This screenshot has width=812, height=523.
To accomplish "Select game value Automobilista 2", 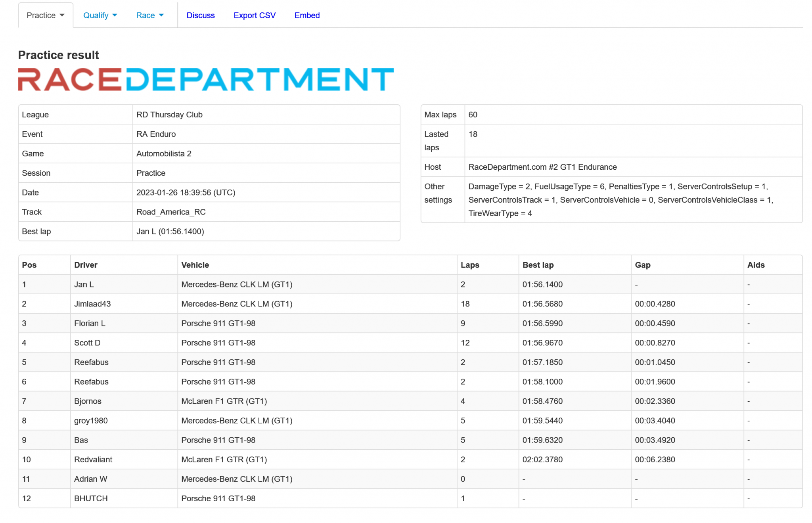I will pos(164,153).
